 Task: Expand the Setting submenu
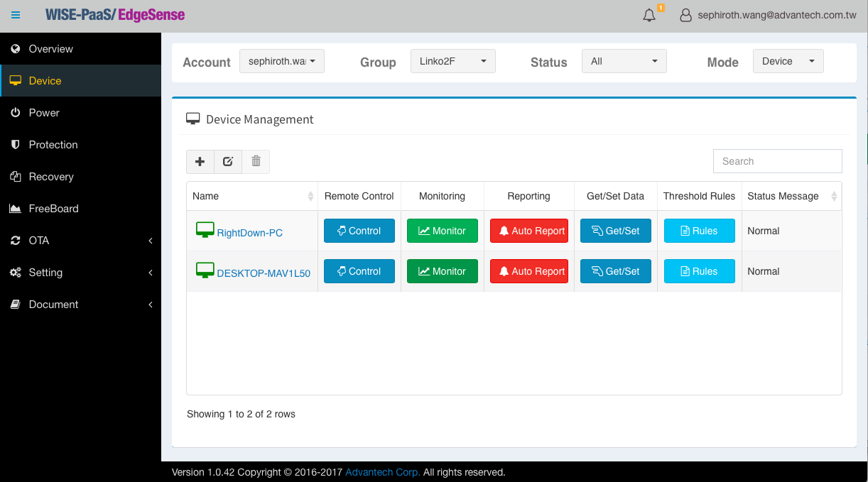[80, 273]
